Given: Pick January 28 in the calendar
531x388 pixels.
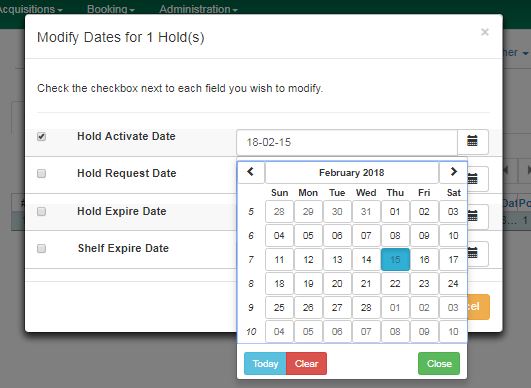Looking at the screenshot, I should (279, 212).
